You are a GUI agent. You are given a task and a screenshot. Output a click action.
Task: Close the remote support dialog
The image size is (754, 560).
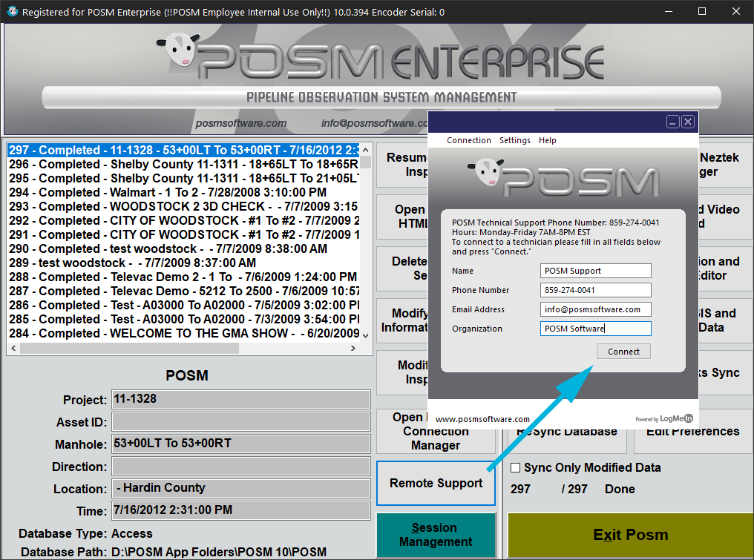[688, 122]
